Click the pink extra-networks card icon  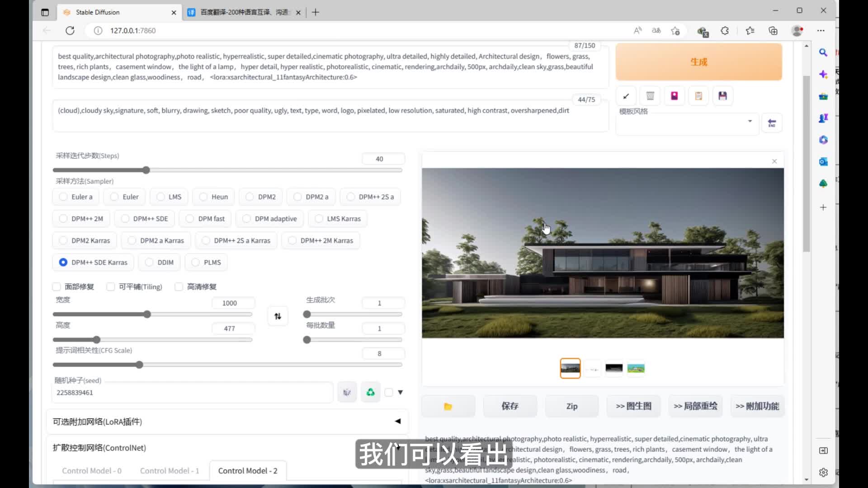point(674,96)
